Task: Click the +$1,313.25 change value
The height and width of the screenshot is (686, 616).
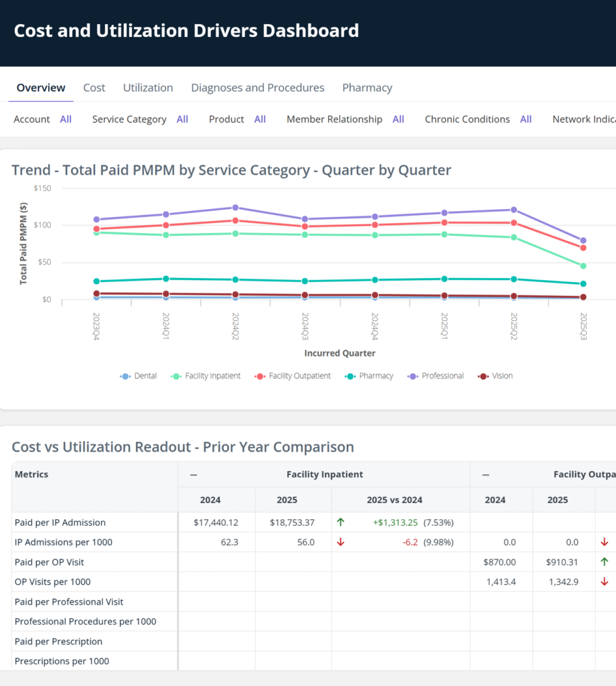Action: (x=395, y=523)
